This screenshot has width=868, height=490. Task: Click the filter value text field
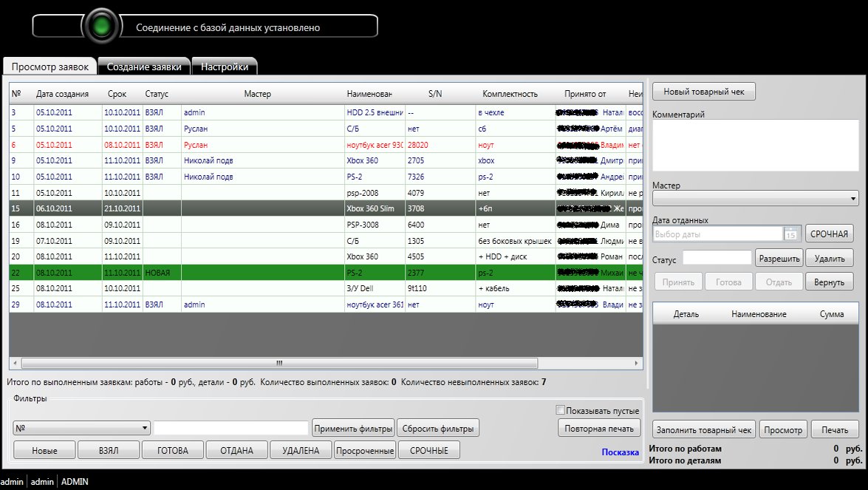pos(230,429)
